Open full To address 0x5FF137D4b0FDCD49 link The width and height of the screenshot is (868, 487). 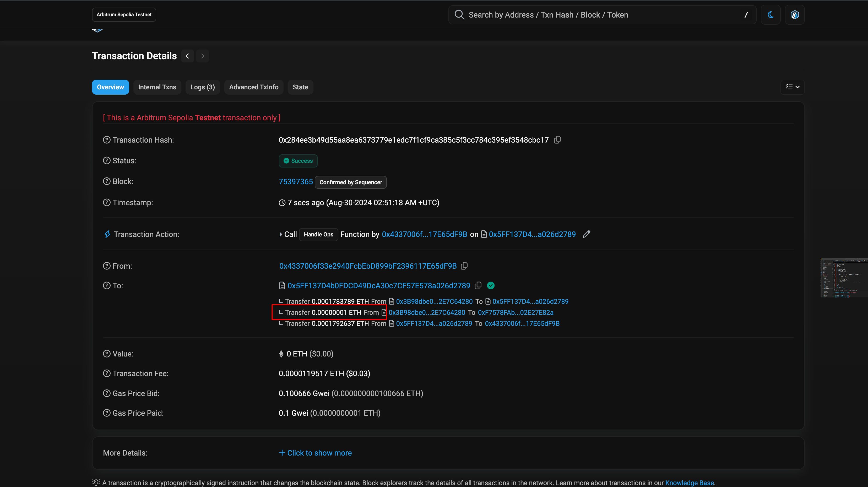pyautogui.click(x=379, y=286)
